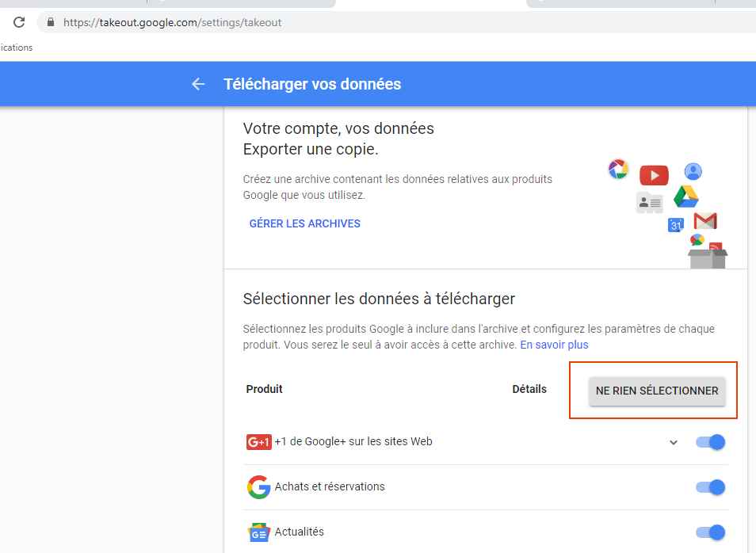Viewport: 756px width, 553px height.
Task: Follow the En savoir plus link
Action: (x=554, y=345)
